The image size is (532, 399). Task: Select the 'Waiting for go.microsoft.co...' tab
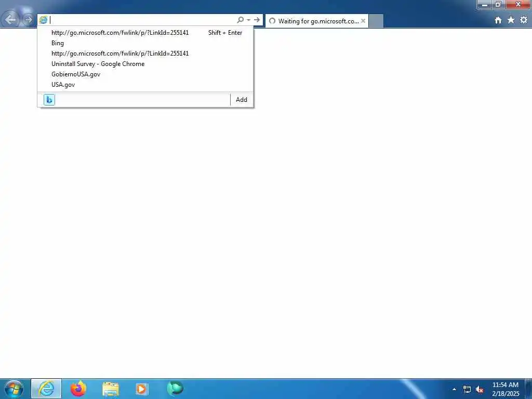tap(316, 21)
